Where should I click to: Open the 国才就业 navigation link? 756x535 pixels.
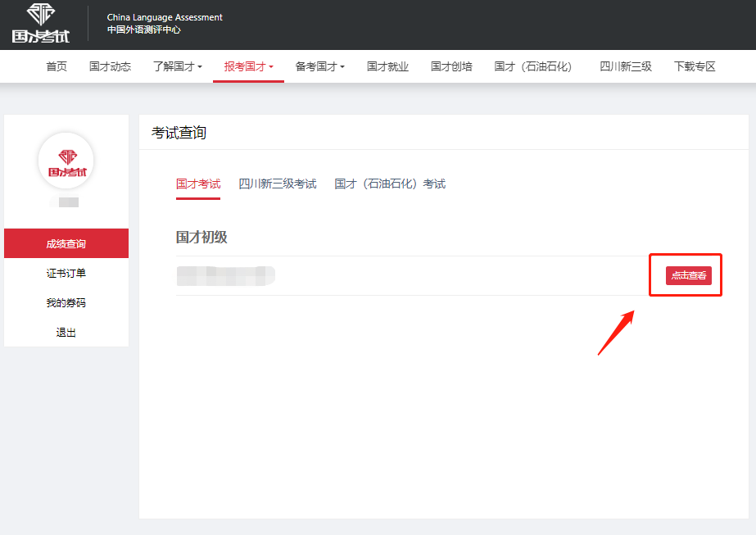[x=387, y=67]
